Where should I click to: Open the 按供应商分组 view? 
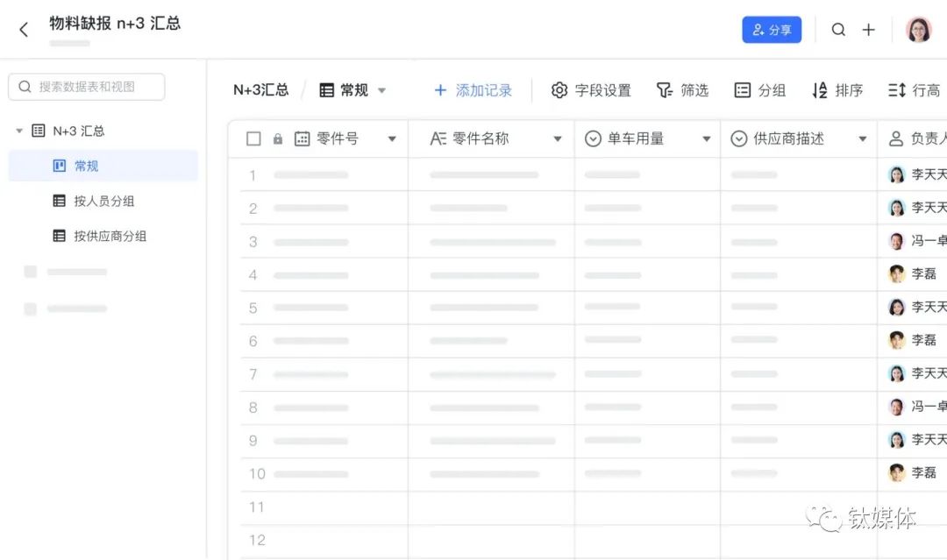tap(110, 236)
